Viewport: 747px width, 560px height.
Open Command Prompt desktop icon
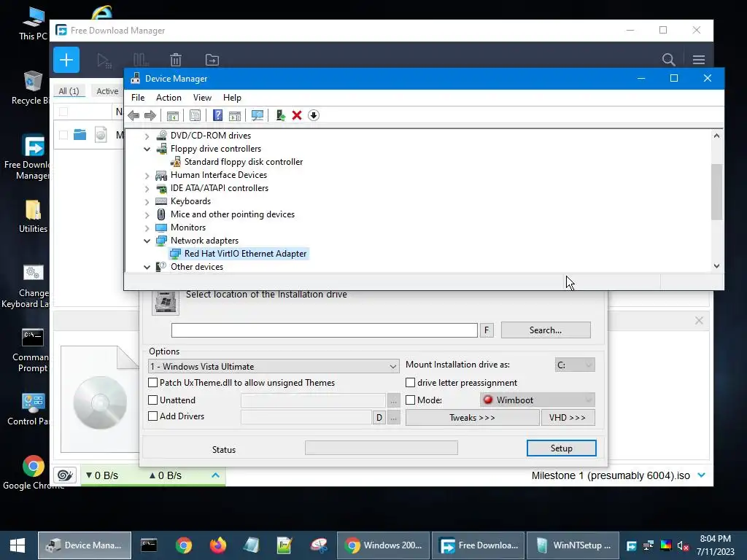click(x=31, y=351)
